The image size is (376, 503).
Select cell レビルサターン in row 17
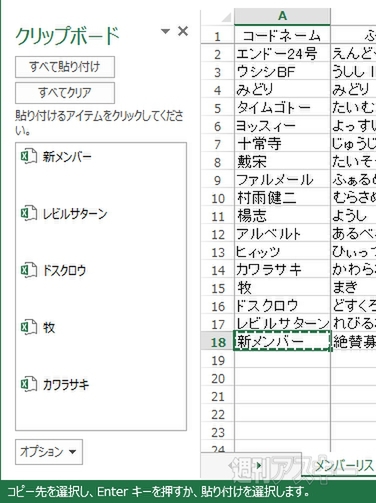coord(282,324)
